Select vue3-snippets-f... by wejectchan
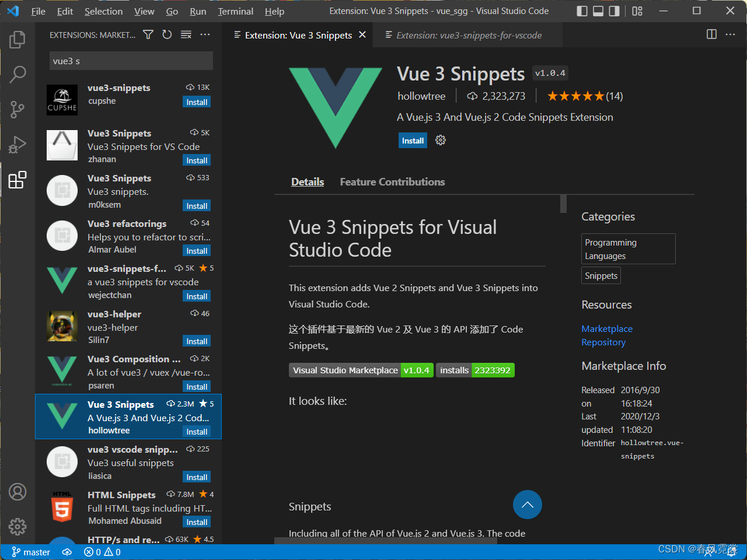Viewport: 747px width, 560px height. [x=128, y=281]
